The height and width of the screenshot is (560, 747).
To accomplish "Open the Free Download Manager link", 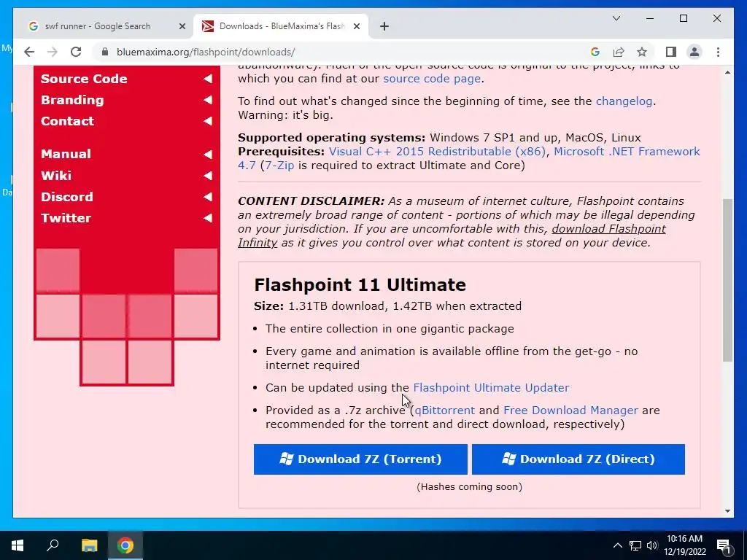I will tap(570, 411).
